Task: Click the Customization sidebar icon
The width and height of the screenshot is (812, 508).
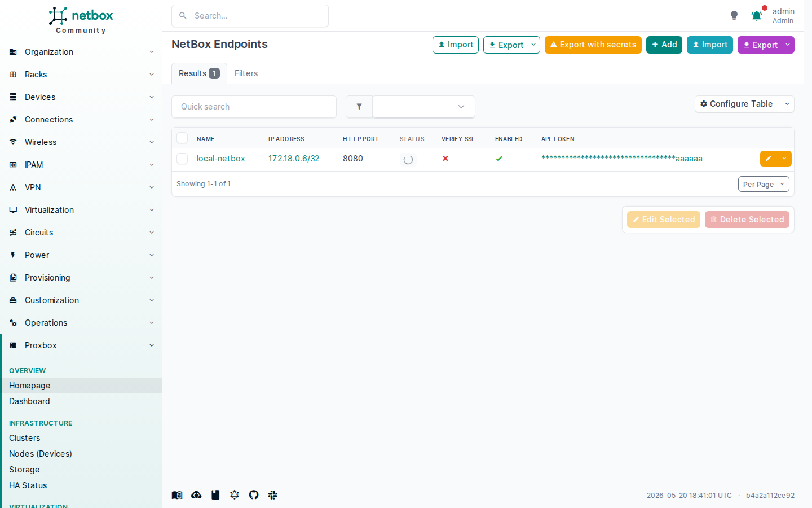Action: click(x=13, y=300)
